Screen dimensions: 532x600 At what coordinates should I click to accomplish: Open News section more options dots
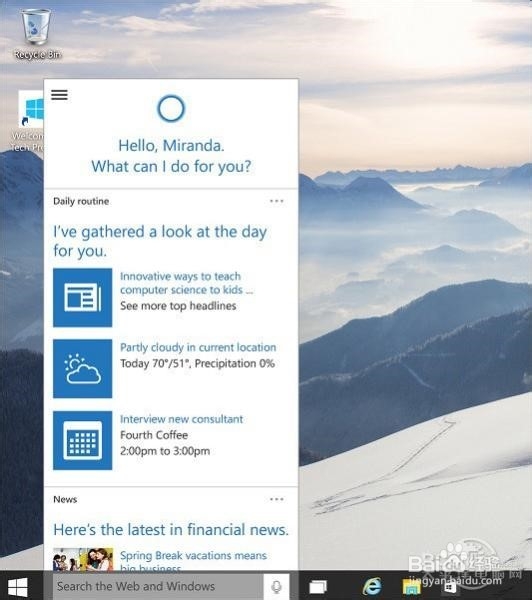[x=277, y=499]
